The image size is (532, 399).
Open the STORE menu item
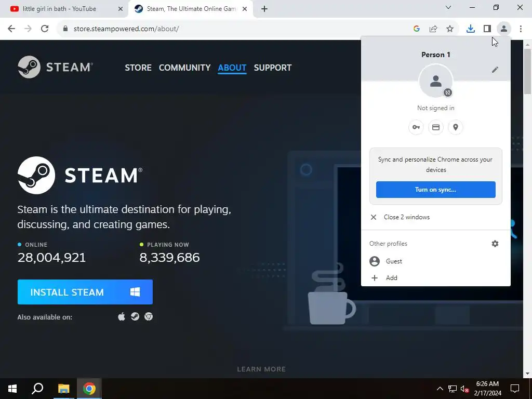pyautogui.click(x=138, y=68)
